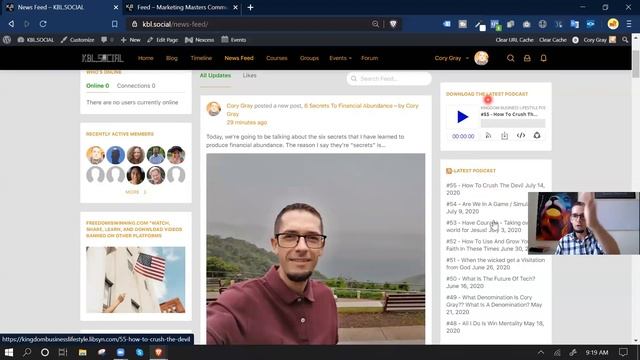Click MORE under Recently Active Members

(136, 192)
